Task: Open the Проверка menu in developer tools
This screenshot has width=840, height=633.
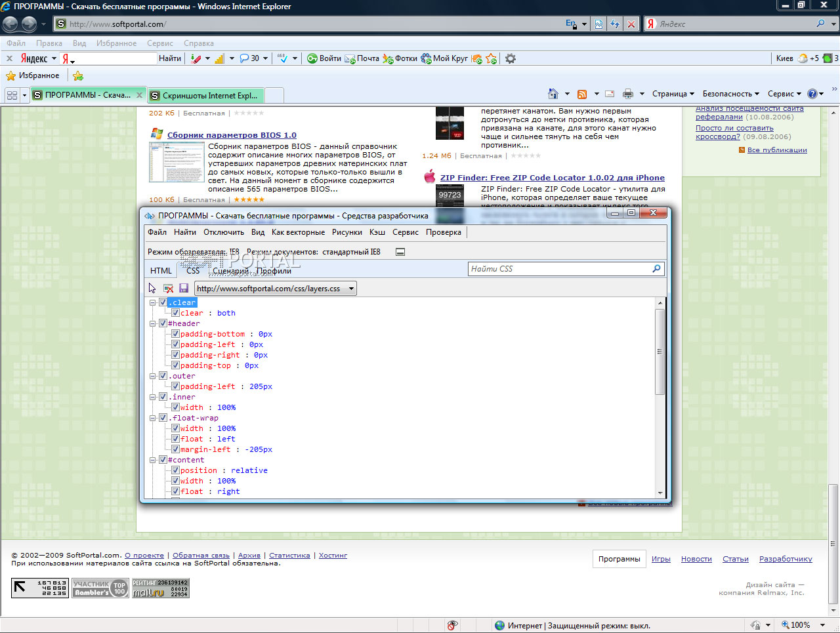Action: [444, 232]
